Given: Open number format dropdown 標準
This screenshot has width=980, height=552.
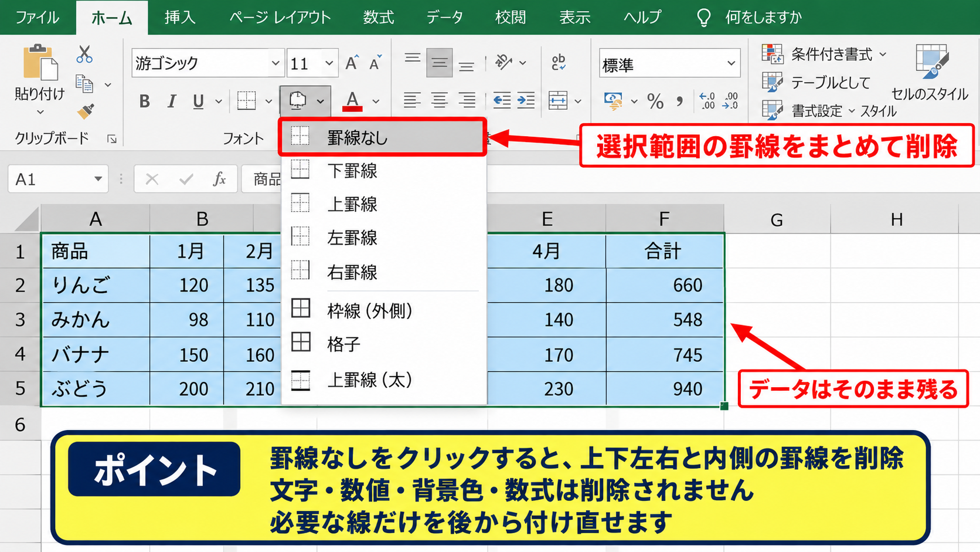Looking at the screenshot, I should click(731, 63).
